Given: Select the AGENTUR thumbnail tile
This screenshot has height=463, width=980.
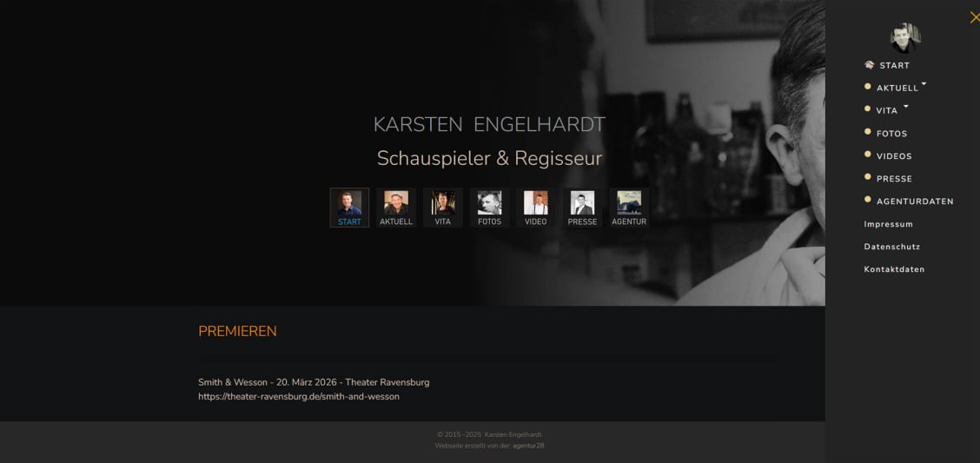Looking at the screenshot, I should point(629,208).
